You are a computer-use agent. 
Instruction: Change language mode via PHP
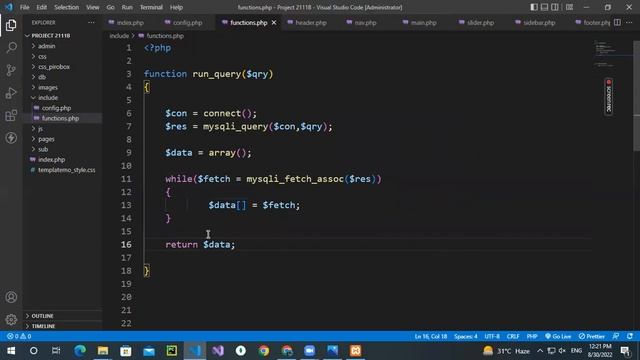[x=531, y=336]
